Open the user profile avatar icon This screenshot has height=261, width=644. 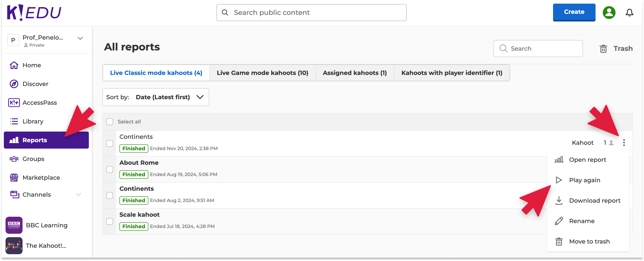pyautogui.click(x=609, y=13)
